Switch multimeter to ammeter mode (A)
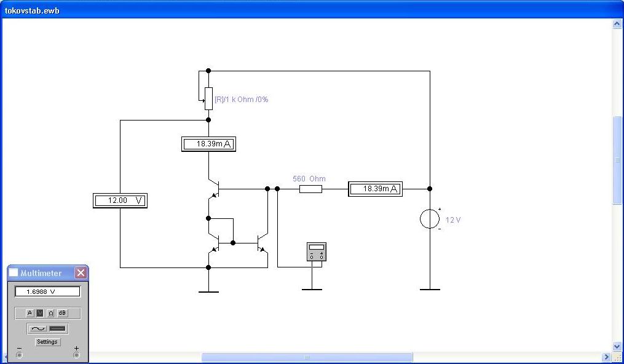This screenshot has width=624, height=364. [x=30, y=313]
